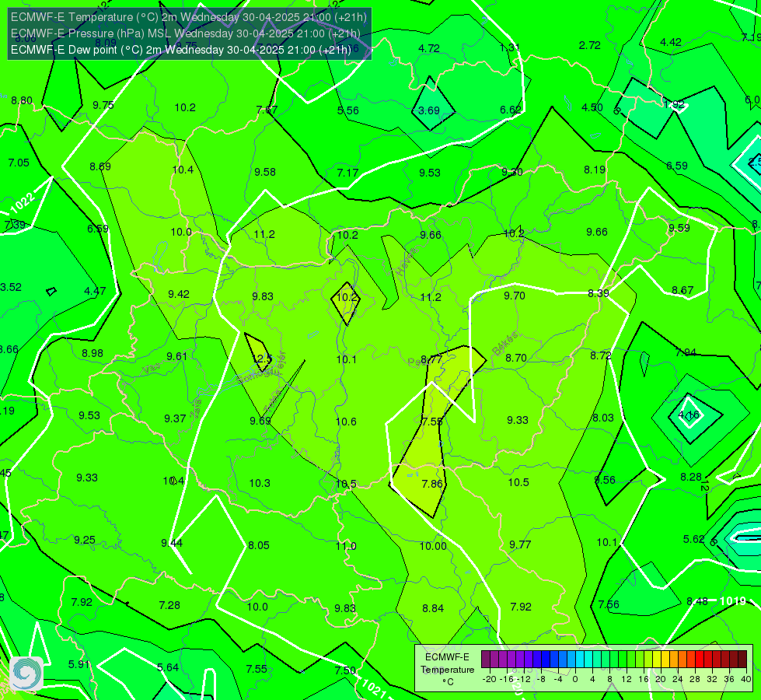The image size is (761, 700).
Task: Click the 10.3 temperature value
Action: (x=260, y=483)
